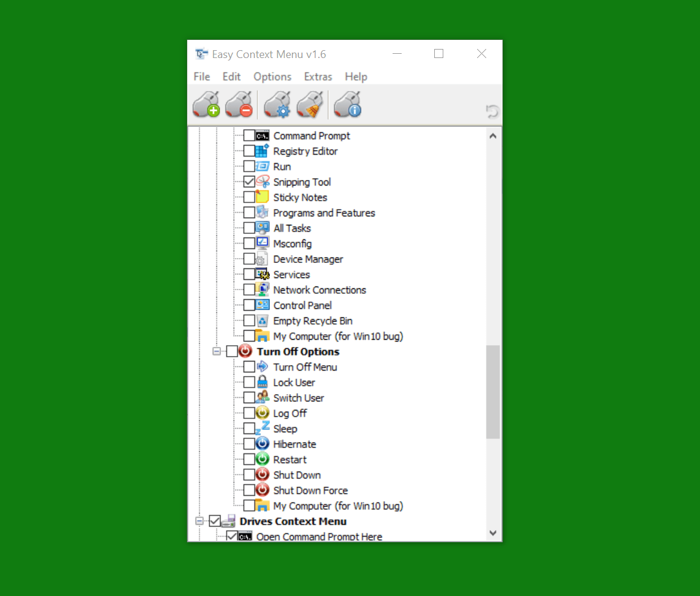Click the Sleep Zz icon

coord(263,428)
